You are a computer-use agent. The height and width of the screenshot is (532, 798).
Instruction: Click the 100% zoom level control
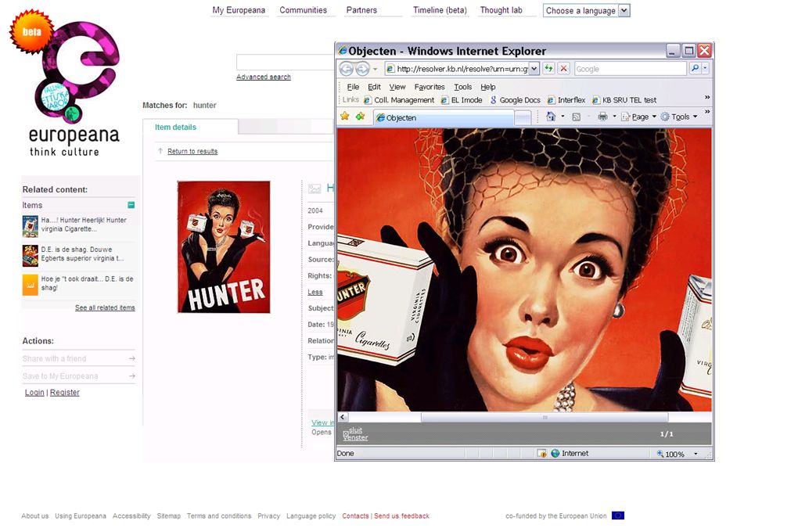click(670, 454)
